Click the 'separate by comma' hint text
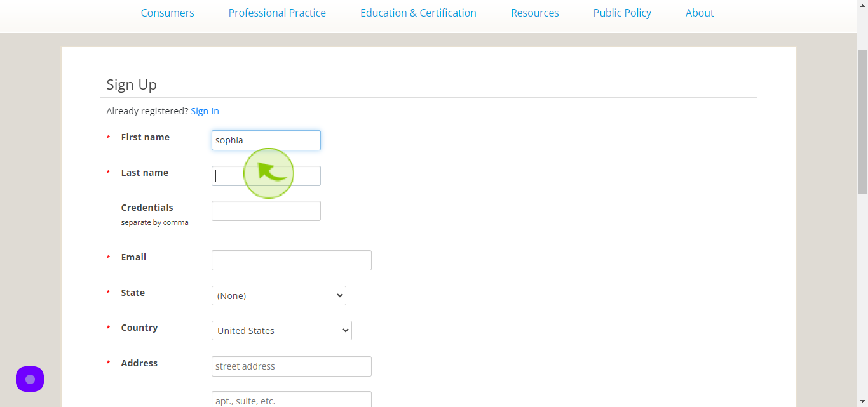The height and width of the screenshot is (407, 868). point(155,222)
